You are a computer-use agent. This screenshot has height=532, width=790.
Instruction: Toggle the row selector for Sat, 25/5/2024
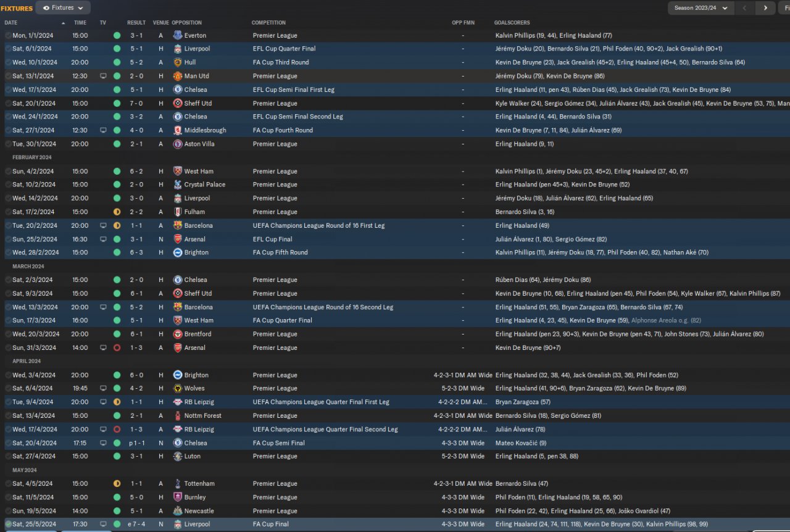(8, 524)
